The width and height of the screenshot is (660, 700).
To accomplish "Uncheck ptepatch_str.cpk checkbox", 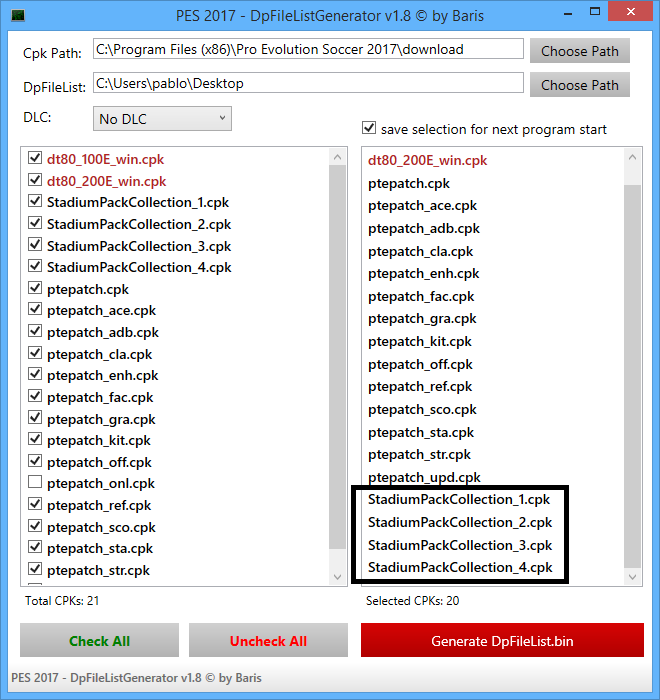I will point(35,569).
